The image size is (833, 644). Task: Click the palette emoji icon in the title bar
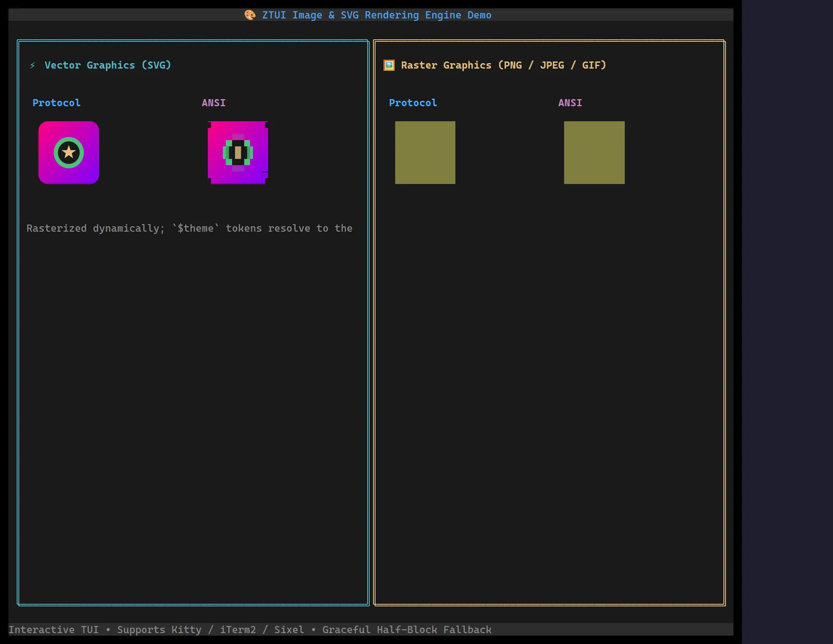[x=250, y=15]
